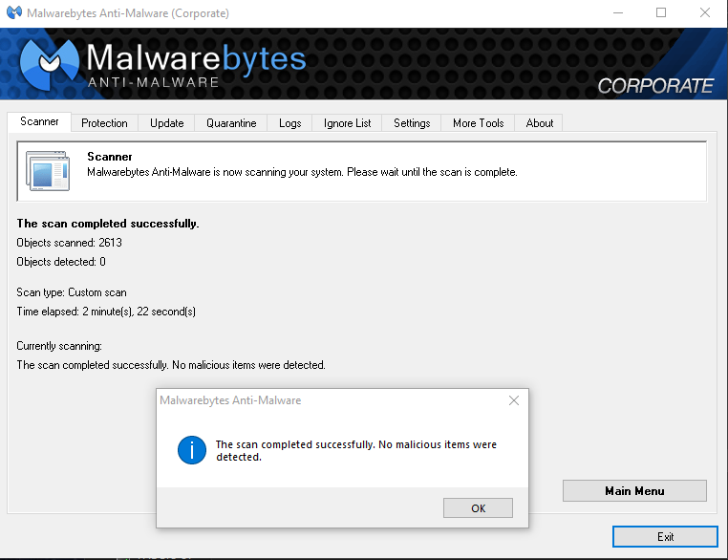Open the More Tools tab
Image resolution: width=728 pixels, height=560 pixels.
[479, 123]
